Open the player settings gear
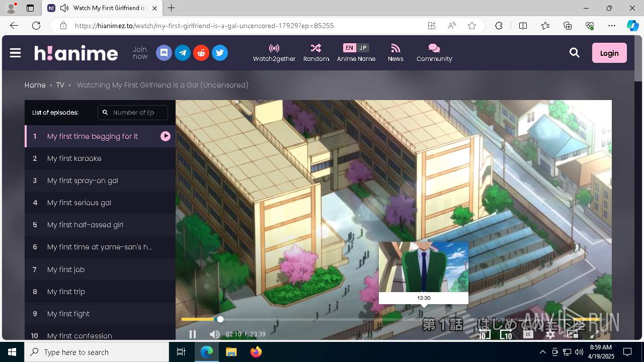 click(x=550, y=334)
